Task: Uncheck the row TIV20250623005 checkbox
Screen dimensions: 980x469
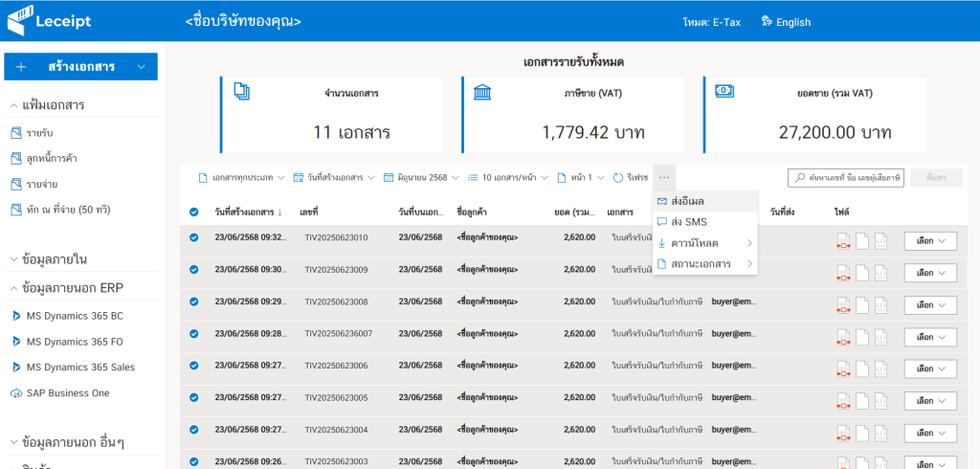Action: 193,397
